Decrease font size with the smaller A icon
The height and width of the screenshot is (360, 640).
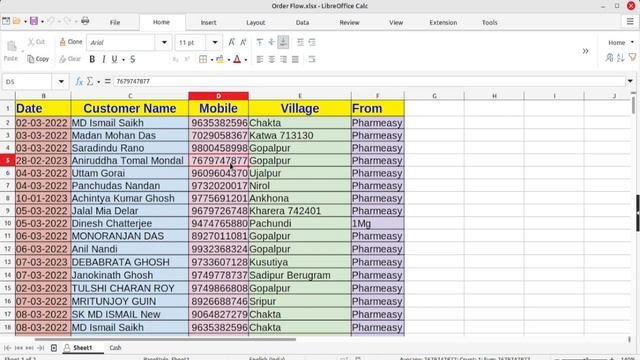pos(243,42)
